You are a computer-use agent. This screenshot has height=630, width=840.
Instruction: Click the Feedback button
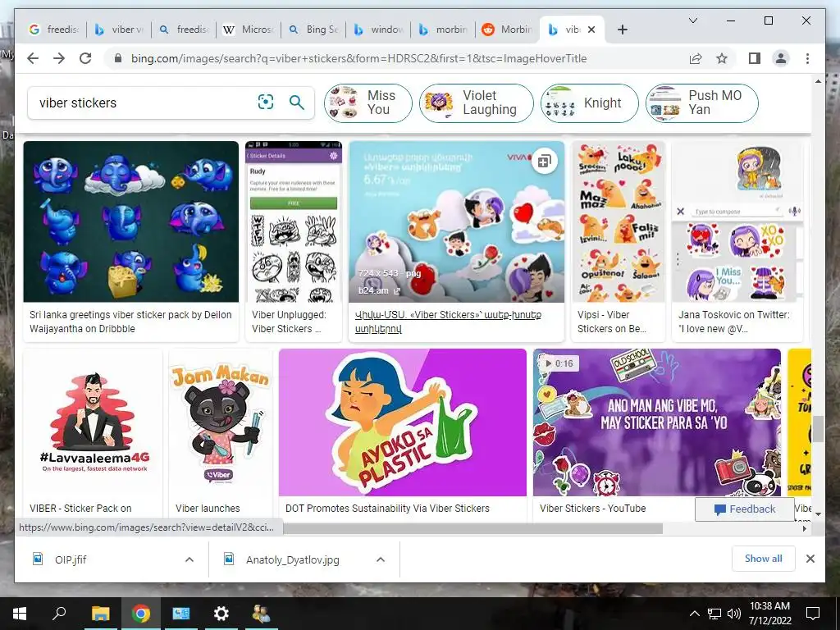pos(745,509)
